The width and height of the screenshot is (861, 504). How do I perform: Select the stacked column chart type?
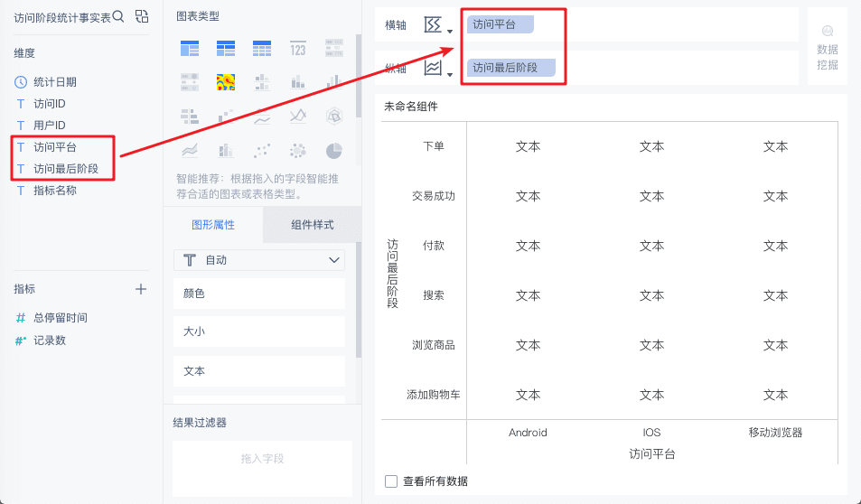coord(297,82)
